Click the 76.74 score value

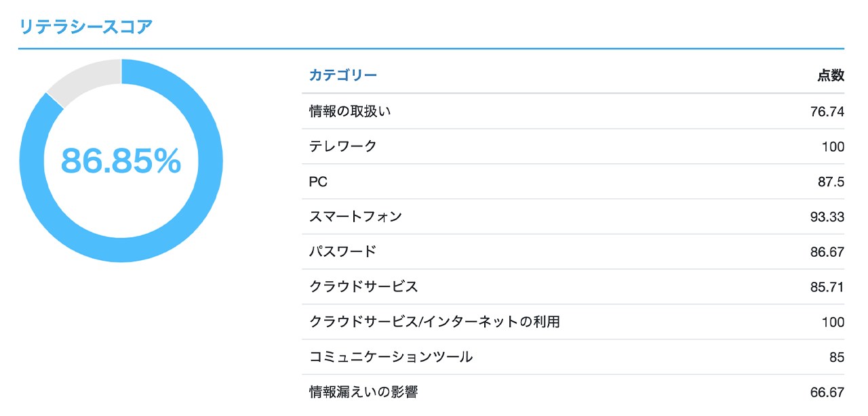click(827, 112)
